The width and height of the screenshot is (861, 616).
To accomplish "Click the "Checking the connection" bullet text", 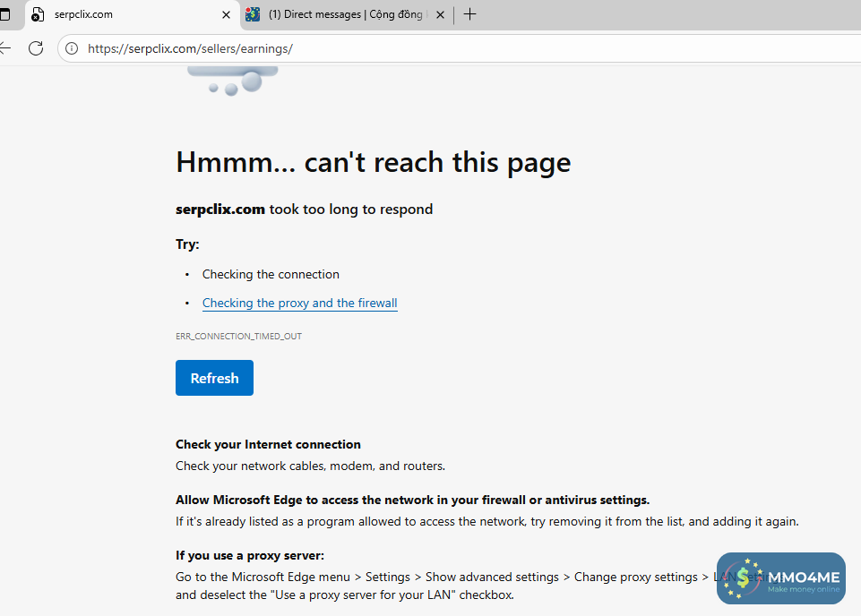I will coord(271,274).
